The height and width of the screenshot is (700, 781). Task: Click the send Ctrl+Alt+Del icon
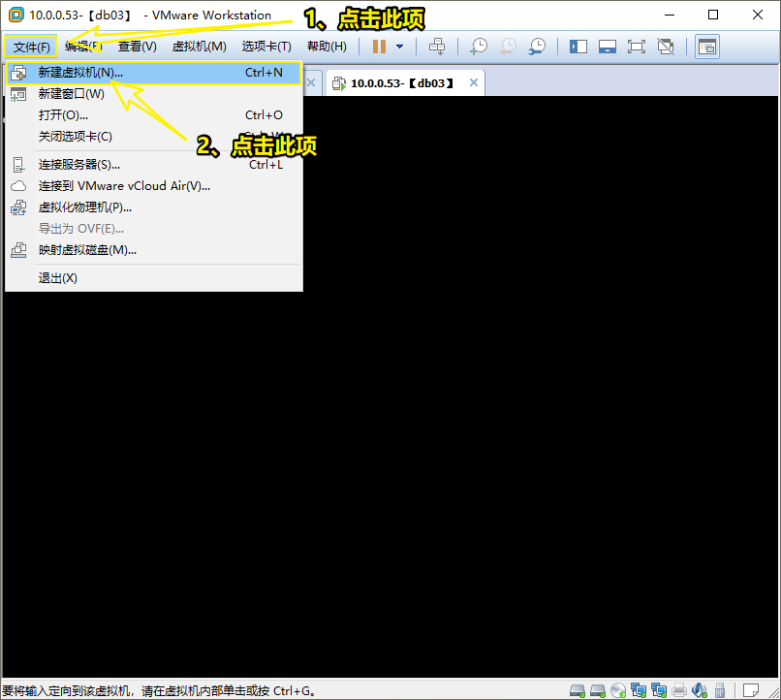point(437,47)
